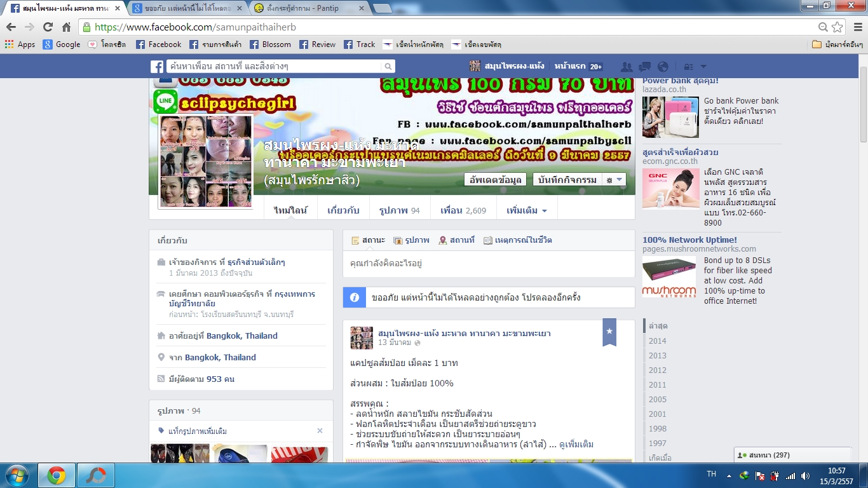
Task: Click the star highlight ribbon on the post
Action: pyautogui.click(x=609, y=332)
